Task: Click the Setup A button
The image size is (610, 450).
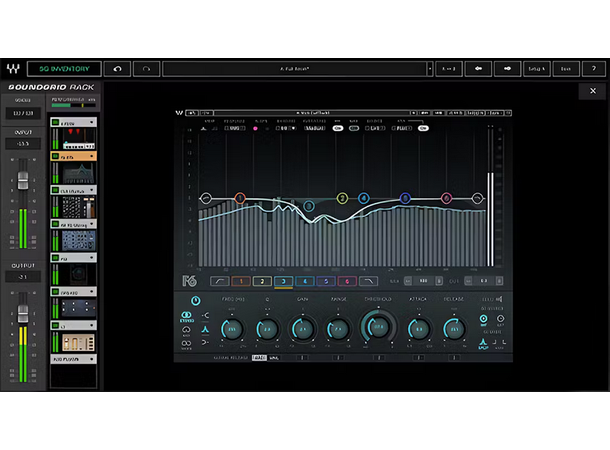Action: [x=537, y=69]
